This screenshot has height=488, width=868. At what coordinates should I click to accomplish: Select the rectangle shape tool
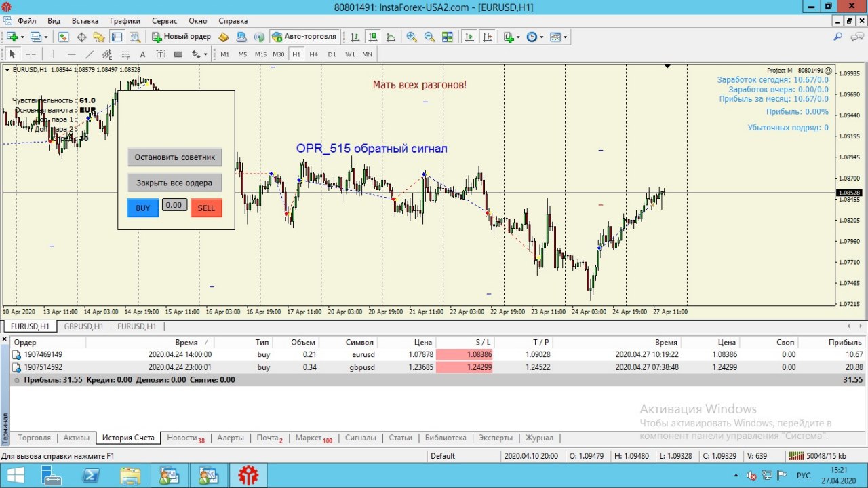click(x=178, y=54)
